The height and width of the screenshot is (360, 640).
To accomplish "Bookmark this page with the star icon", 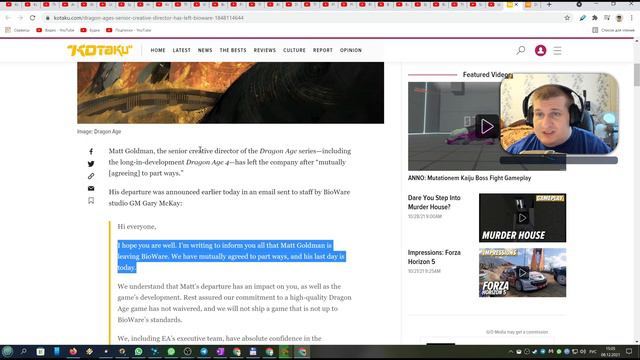I will click(x=567, y=18).
